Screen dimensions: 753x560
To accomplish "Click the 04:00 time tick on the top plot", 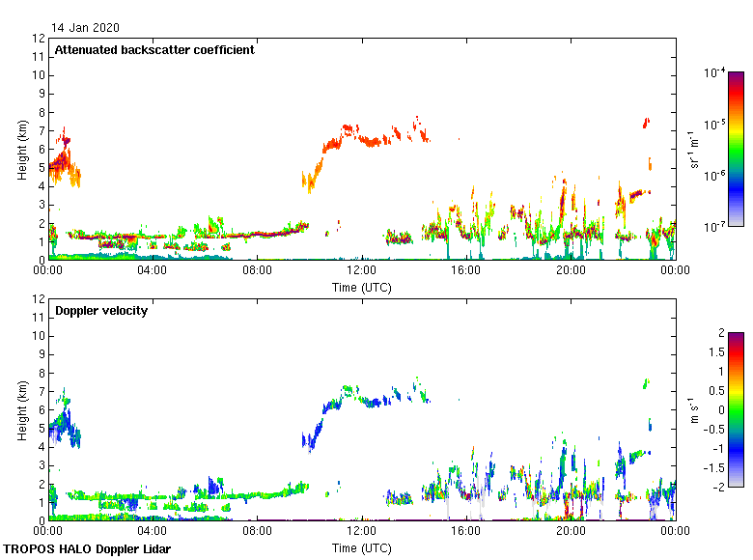I will point(153,271).
